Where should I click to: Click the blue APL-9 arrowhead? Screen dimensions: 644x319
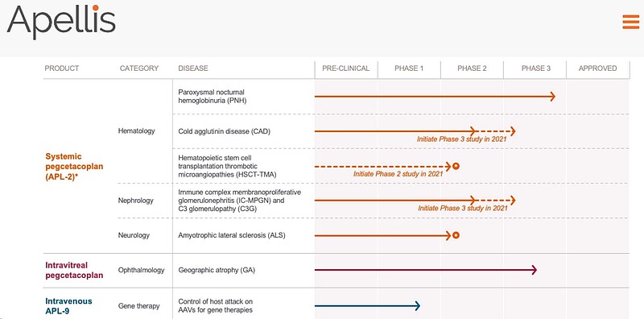[417, 305]
